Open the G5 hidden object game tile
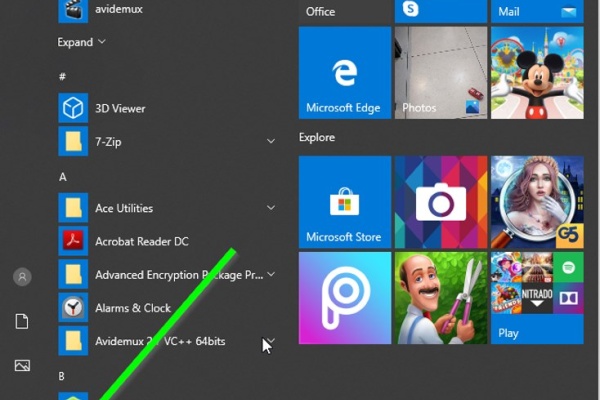This screenshot has width=600, height=400. [537, 202]
